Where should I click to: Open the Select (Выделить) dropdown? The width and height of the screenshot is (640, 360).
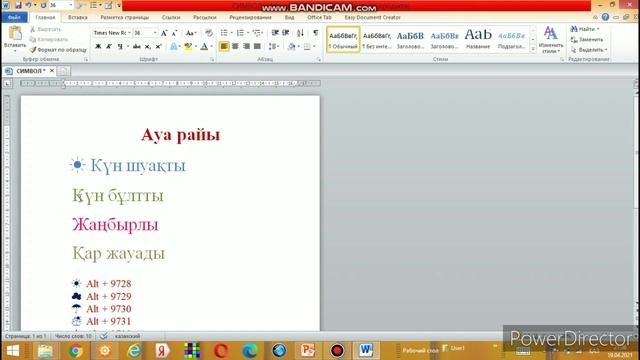click(589, 50)
